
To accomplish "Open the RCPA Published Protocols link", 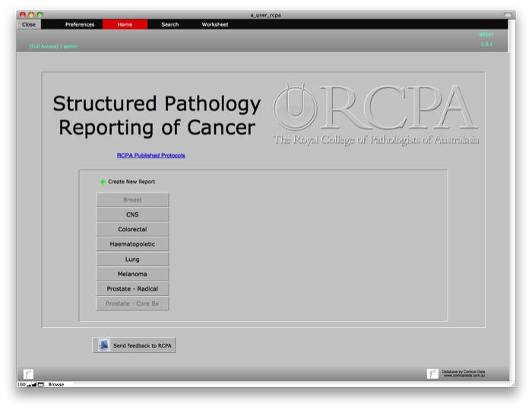I will coord(151,155).
